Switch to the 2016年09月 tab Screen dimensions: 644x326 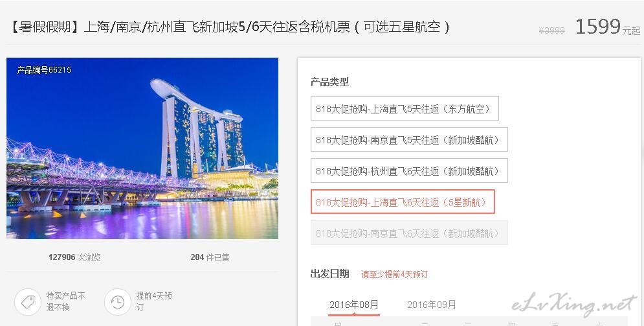click(x=431, y=305)
